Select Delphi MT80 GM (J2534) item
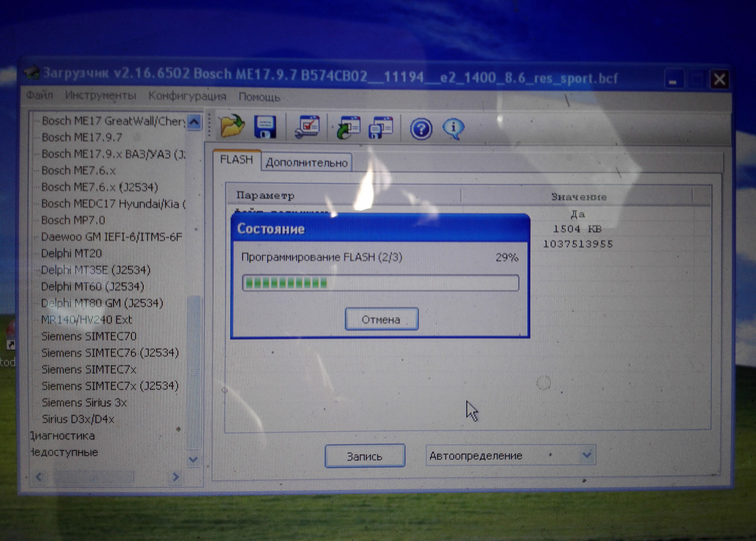The width and height of the screenshot is (756, 541). click(102, 303)
